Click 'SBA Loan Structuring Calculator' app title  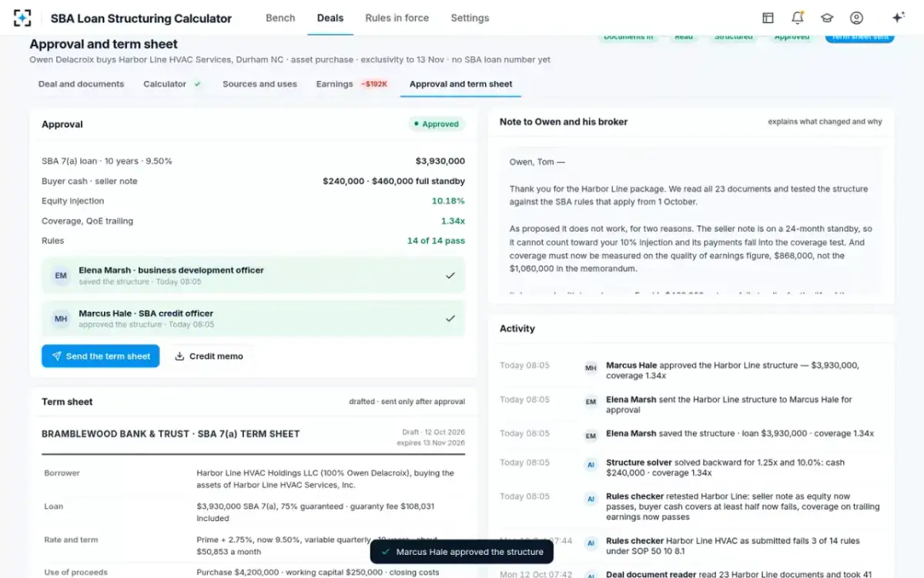point(141,18)
